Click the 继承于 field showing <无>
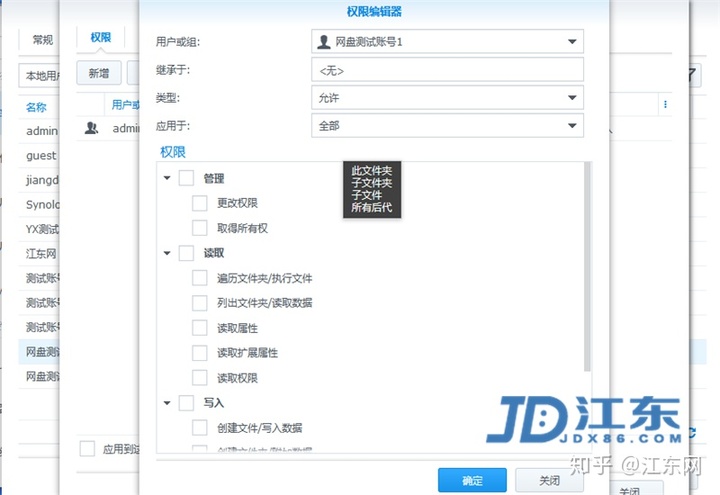 447,70
